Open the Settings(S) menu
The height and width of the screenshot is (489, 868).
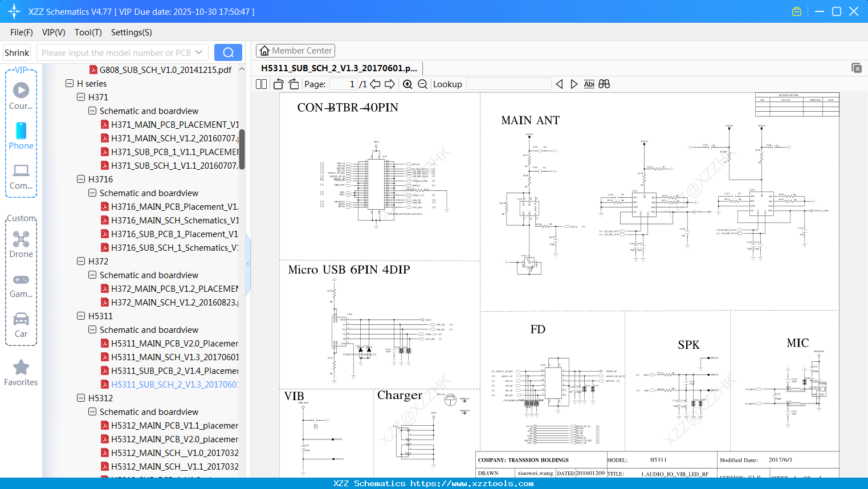click(131, 32)
